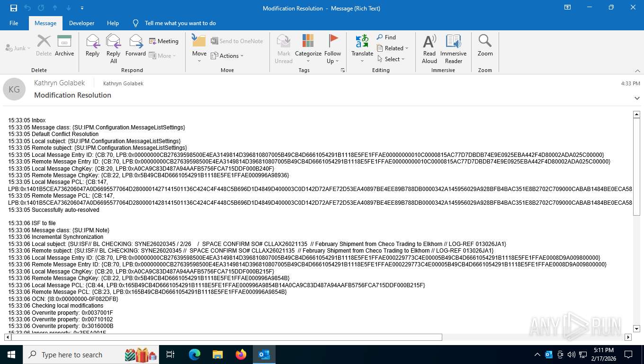Screen dimensions: 644x364
Task: Open the Ribbon Display Options button
Action: [x=567, y=8]
